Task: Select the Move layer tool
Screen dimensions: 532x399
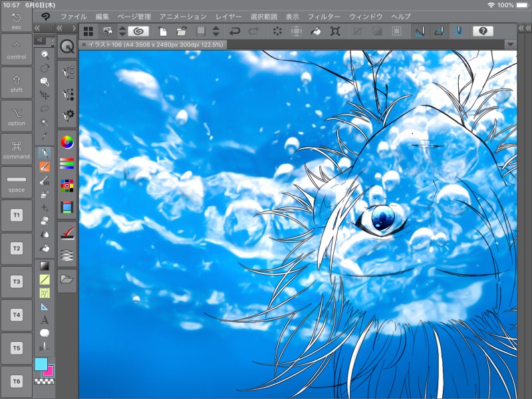Action: [45, 95]
